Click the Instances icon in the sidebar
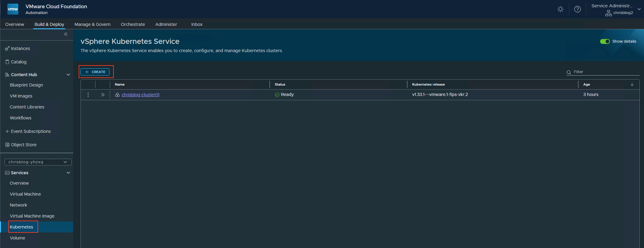 (x=7, y=48)
